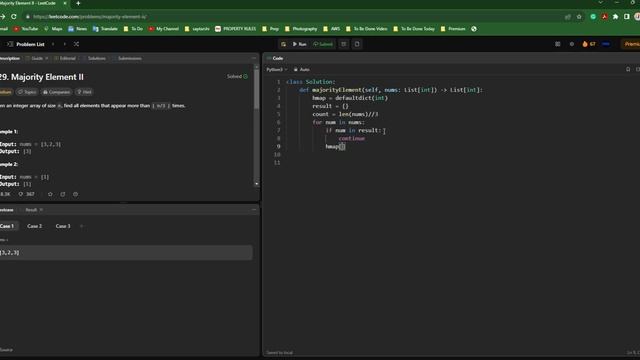Go to the next problem arrow
Image resolution: width=640 pixels, height=360 pixels.
(64, 44)
